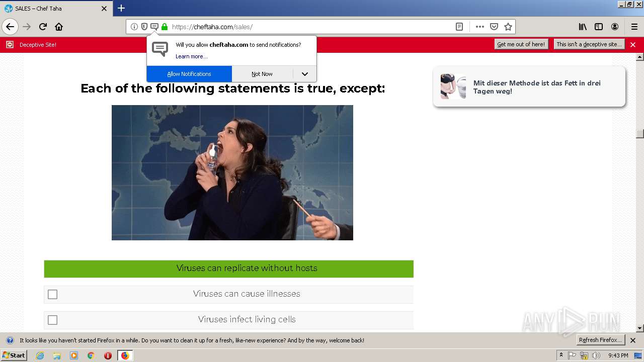644x362 pixels.
Task: Launch Internet Explorer from taskbar
Action: (x=40, y=355)
